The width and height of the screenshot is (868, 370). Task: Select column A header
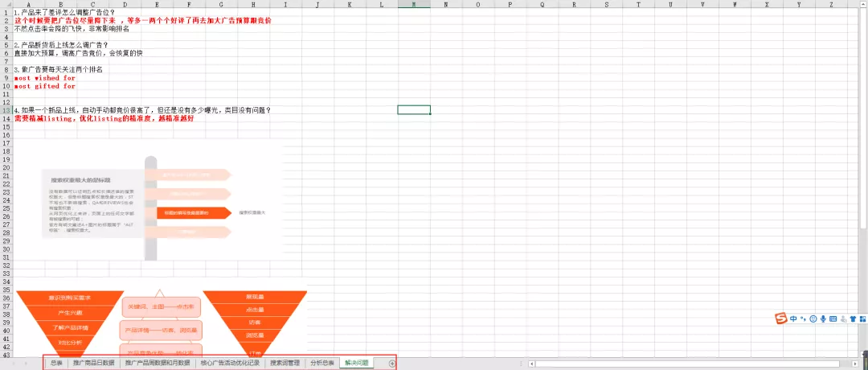28,5
